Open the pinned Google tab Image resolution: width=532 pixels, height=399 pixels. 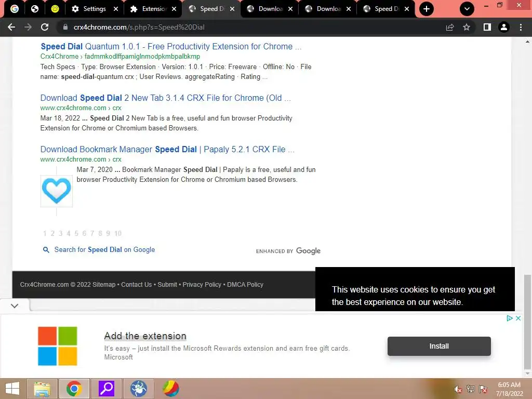click(14, 9)
